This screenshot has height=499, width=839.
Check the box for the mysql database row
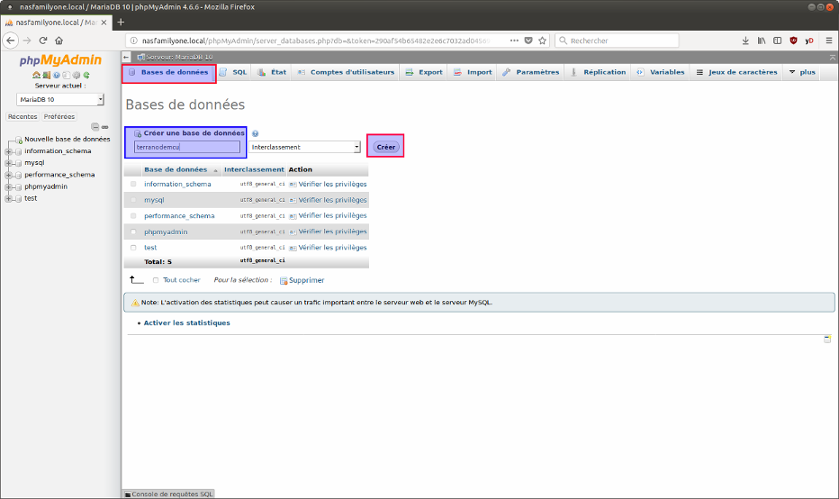click(133, 200)
